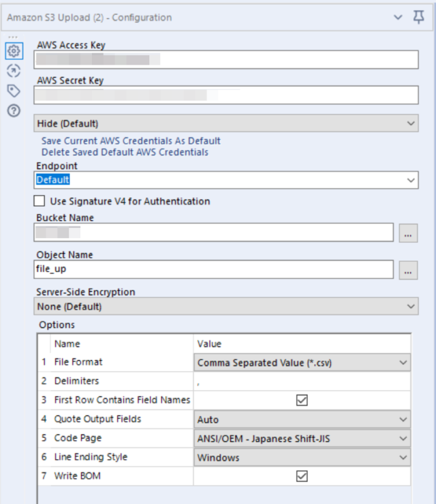Enable Use Signature V4 for Authentication
Screen dimensions: 436x504
pyautogui.click(x=40, y=201)
